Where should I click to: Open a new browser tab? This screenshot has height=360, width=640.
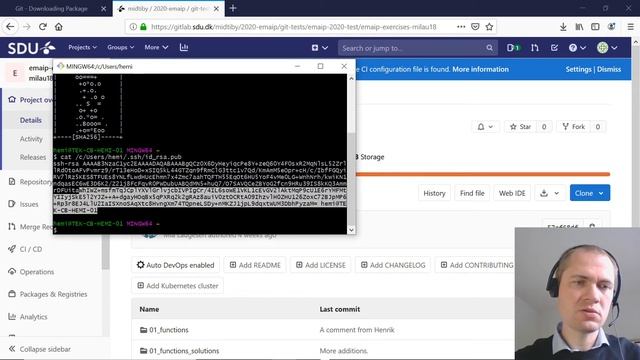point(233,8)
